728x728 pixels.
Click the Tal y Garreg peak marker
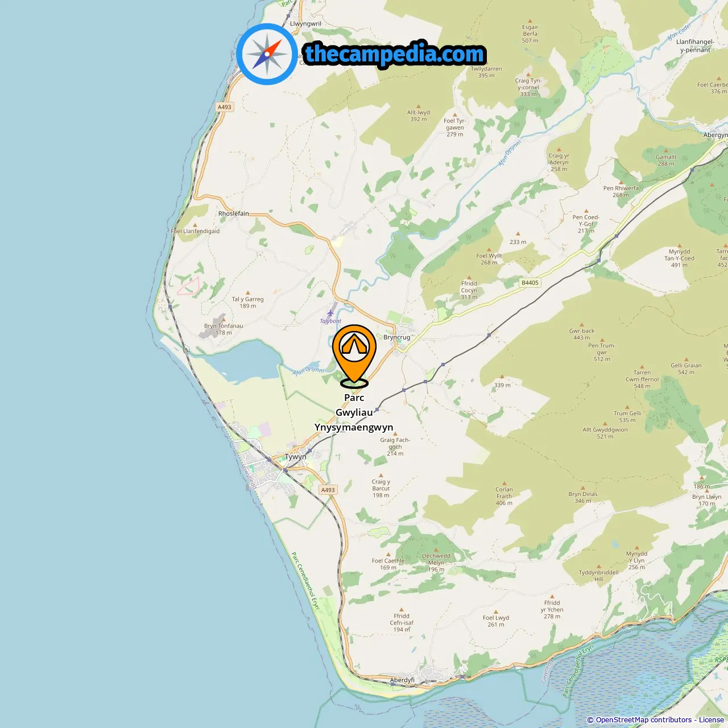tap(247, 292)
